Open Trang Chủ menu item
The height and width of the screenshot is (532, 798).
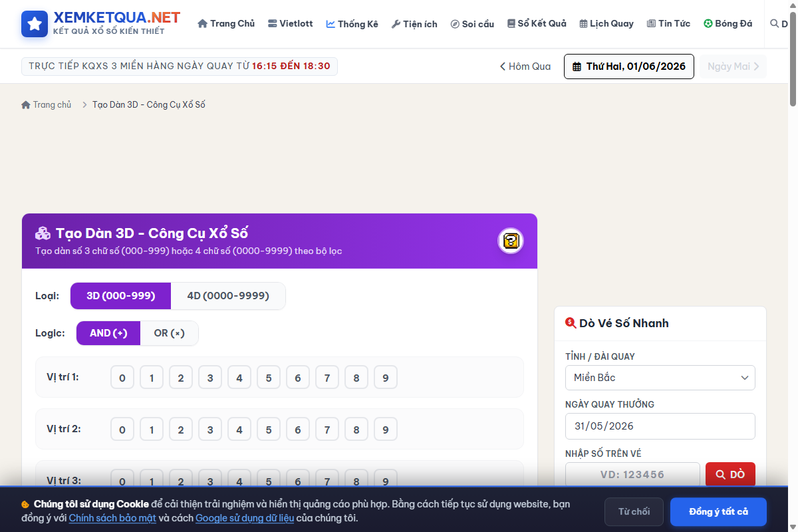(226, 24)
